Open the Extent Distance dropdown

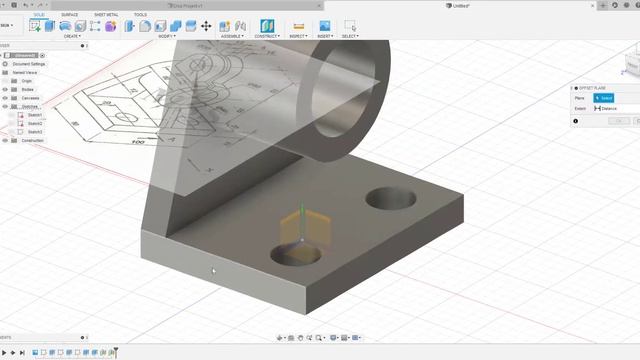coord(616,109)
